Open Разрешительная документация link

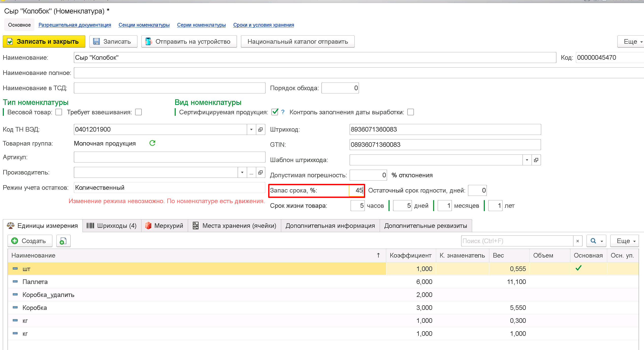(75, 25)
